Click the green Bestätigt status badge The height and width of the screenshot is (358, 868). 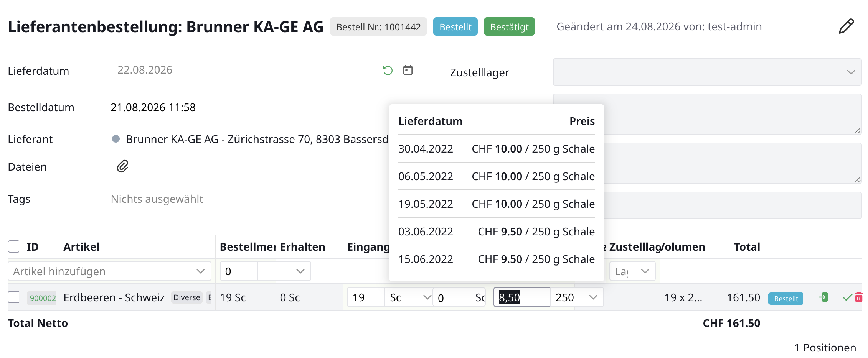[x=509, y=27]
